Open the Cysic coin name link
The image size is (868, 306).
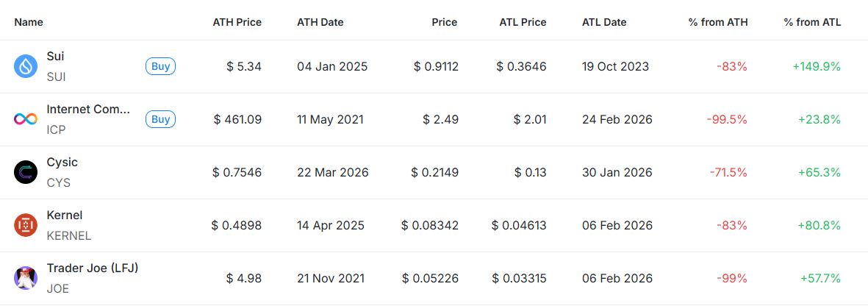pyautogui.click(x=62, y=163)
